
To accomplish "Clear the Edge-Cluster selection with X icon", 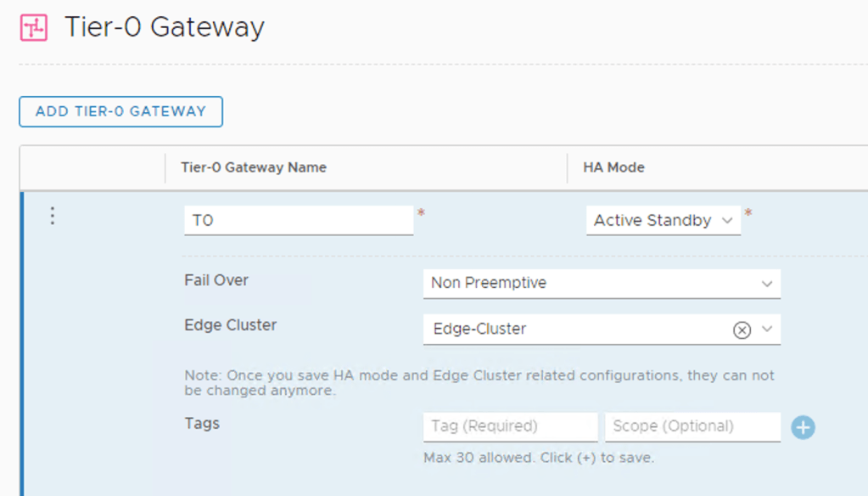I will coord(742,330).
